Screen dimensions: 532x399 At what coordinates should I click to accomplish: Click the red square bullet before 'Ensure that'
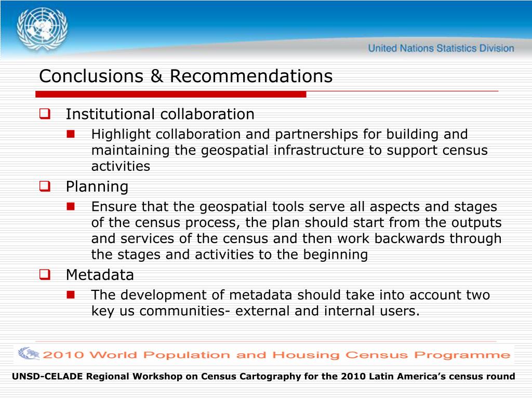[71, 206]
